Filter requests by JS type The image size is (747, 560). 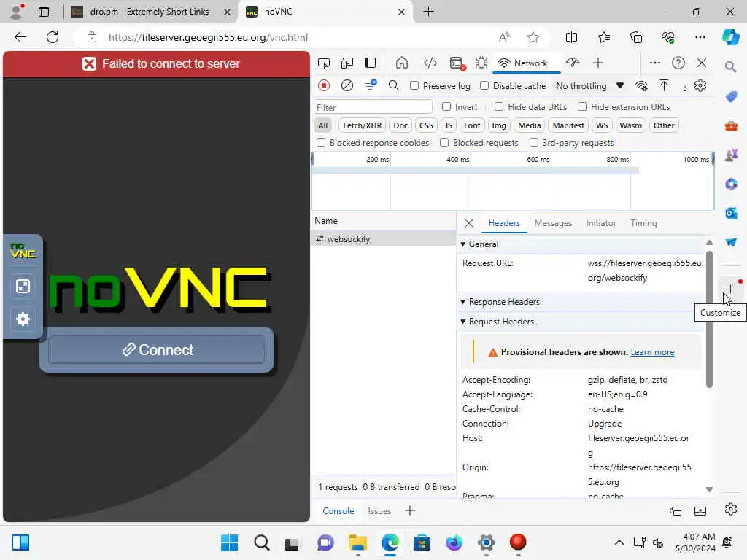pos(448,125)
